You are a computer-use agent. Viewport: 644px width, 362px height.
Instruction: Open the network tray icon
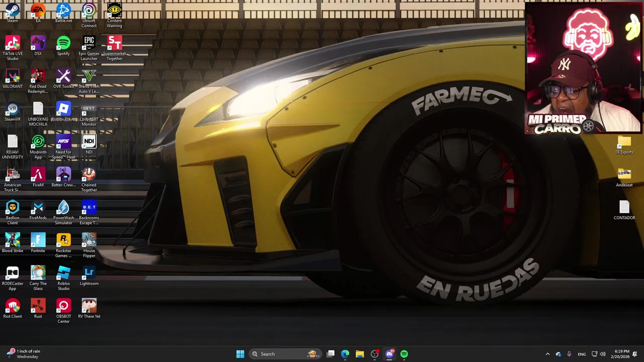(x=594, y=354)
